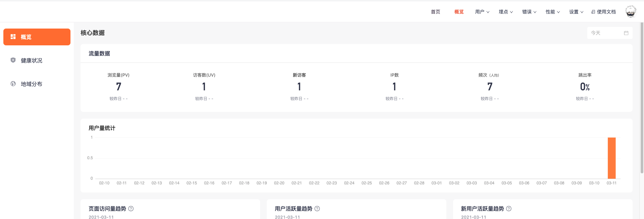
Task: Go to 首页 in top navigation
Action: [x=436, y=12]
